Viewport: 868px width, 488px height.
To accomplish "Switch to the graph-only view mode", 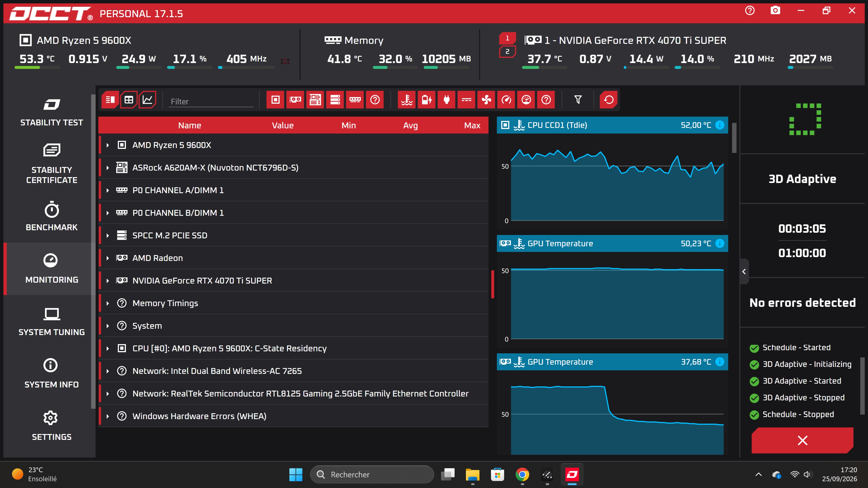I will pos(147,100).
